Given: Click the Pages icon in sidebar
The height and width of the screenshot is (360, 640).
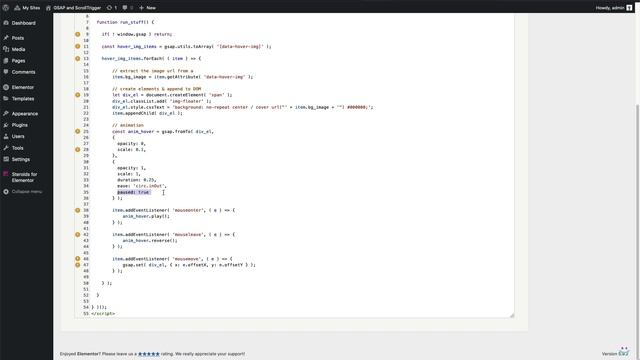Looking at the screenshot, I should (6, 60).
